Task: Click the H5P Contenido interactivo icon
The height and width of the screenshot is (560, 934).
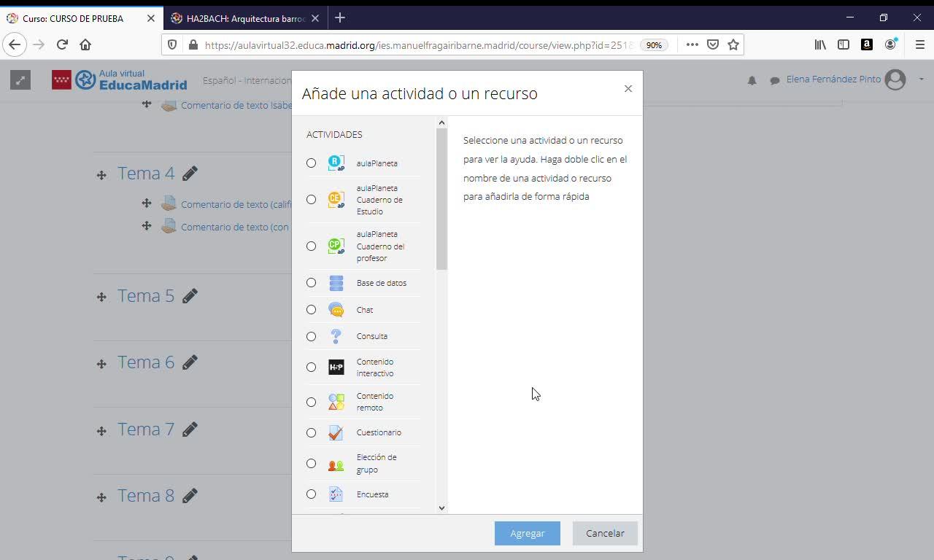Action: click(x=336, y=367)
